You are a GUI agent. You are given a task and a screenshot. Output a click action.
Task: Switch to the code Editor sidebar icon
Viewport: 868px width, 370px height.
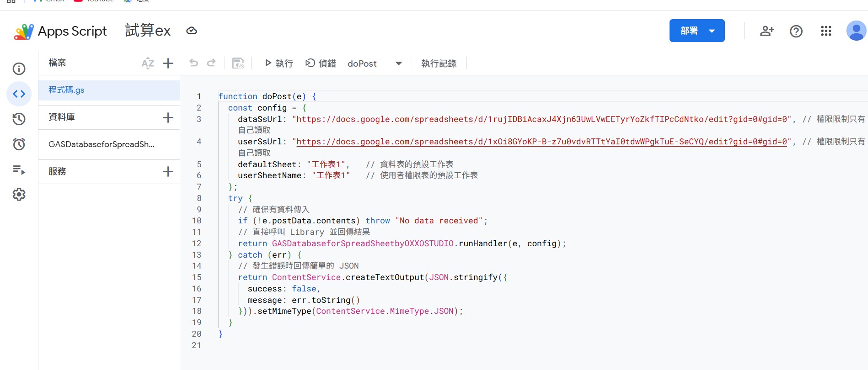point(19,94)
